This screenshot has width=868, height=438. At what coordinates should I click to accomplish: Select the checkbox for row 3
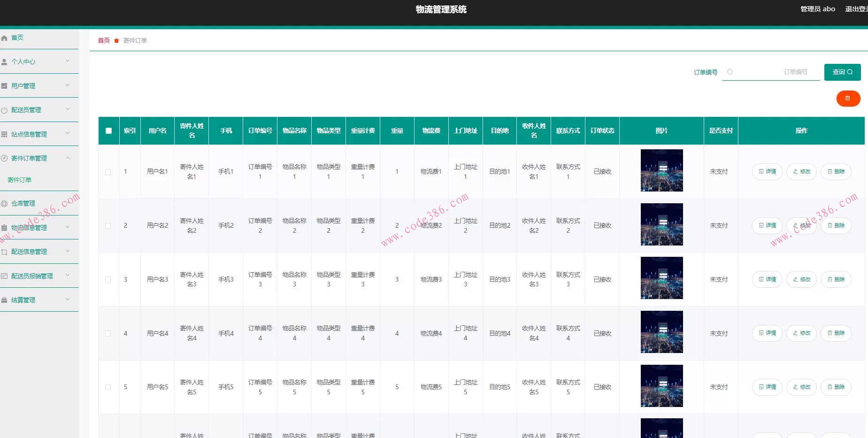[108, 280]
